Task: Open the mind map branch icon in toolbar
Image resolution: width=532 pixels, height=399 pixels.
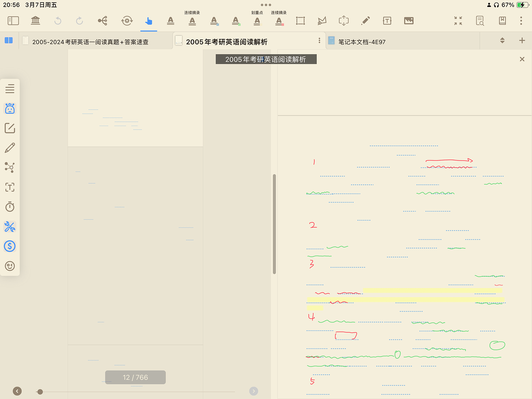Action: pos(103,21)
